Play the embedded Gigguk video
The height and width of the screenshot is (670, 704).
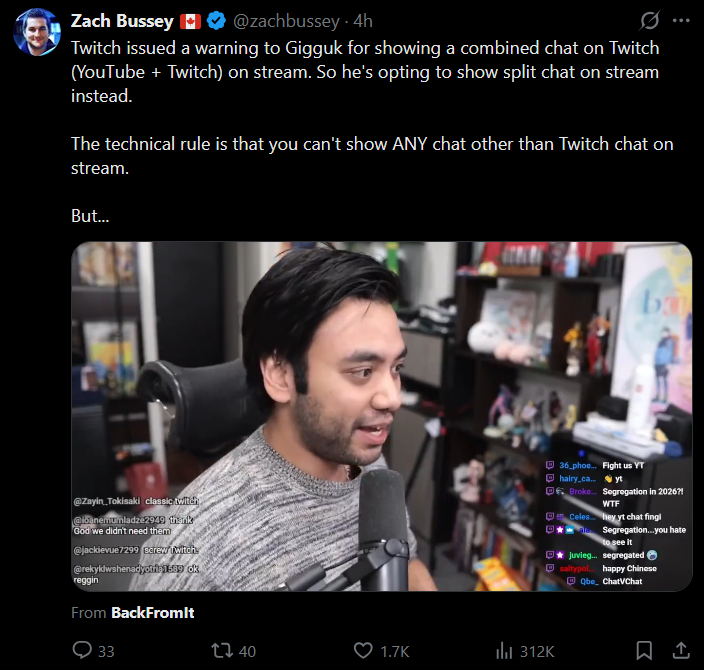click(x=382, y=416)
